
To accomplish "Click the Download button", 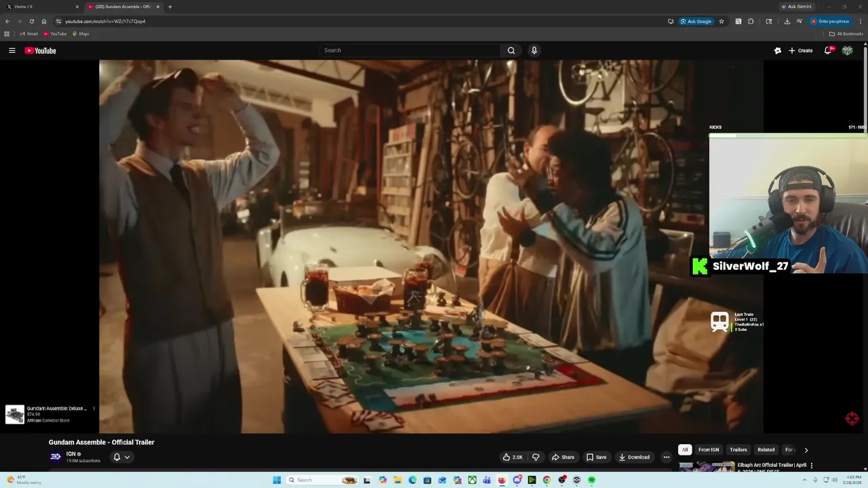I will pos(634,457).
